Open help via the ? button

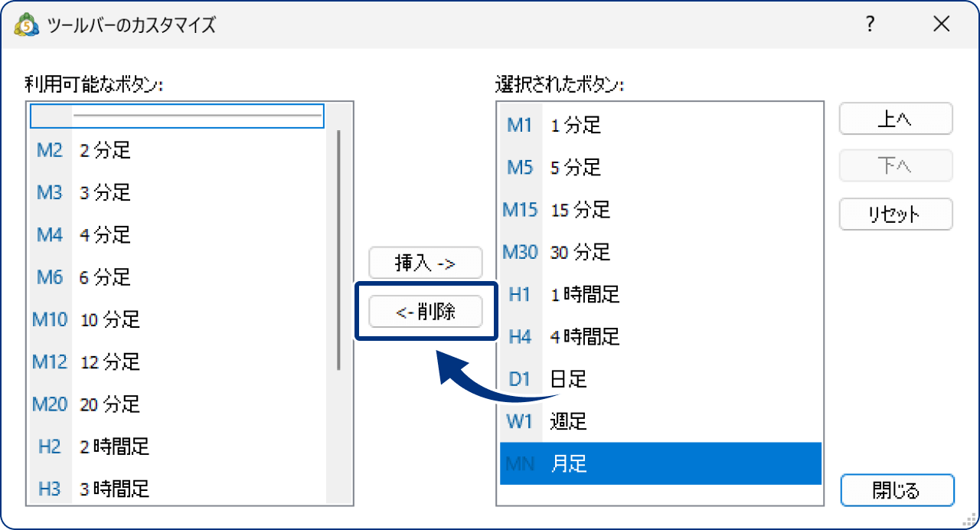pos(869,25)
